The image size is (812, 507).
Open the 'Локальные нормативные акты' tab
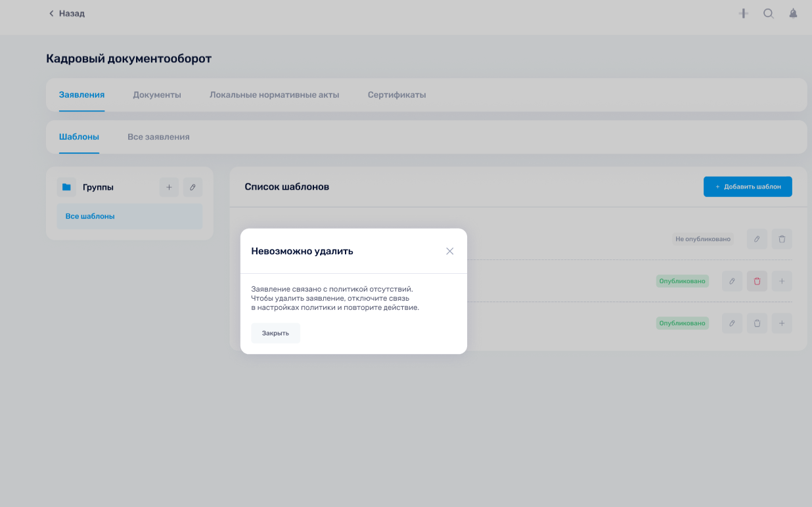274,95
